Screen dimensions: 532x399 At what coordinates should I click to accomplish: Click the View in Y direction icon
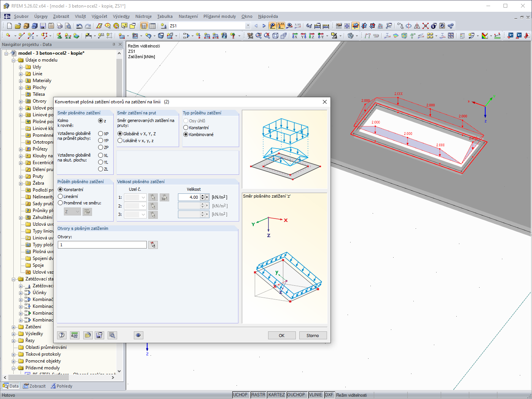tap(303, 36)
